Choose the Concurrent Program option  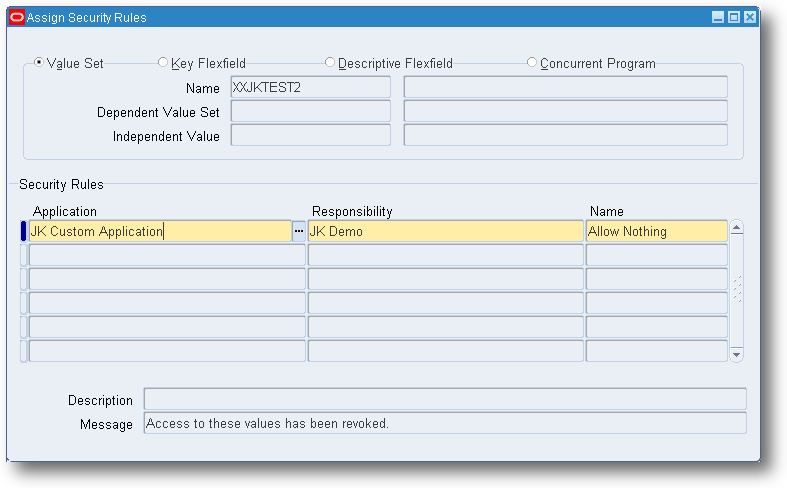click(x=532, y=62)
